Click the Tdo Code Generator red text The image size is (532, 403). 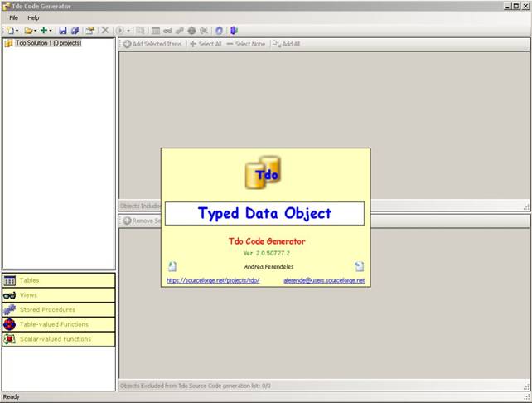267,241
